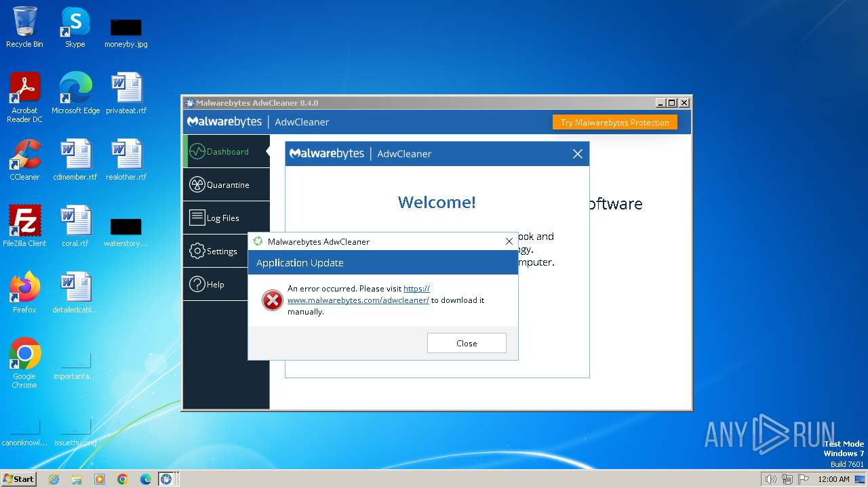
Task: Click the red error icon in dialog
Action: pyautogui.click(x=272, y=300)
